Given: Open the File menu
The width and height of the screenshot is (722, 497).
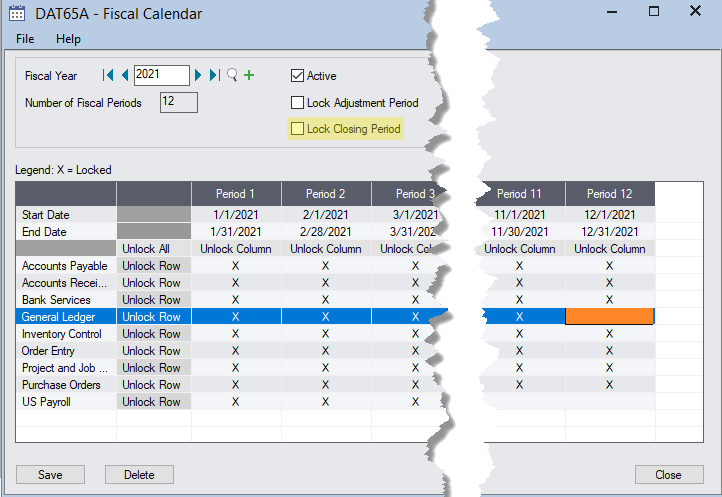Looking at the screenshot, I should coord(25,39).
